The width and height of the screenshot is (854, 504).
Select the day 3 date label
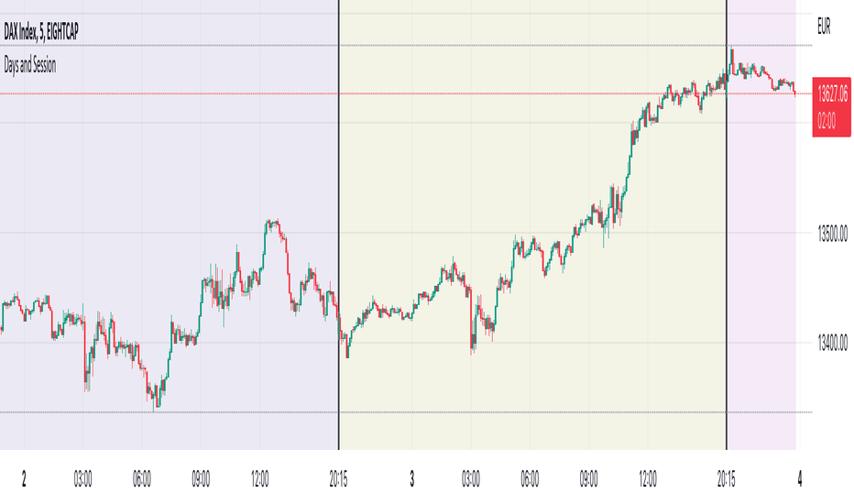coord(411,479)
